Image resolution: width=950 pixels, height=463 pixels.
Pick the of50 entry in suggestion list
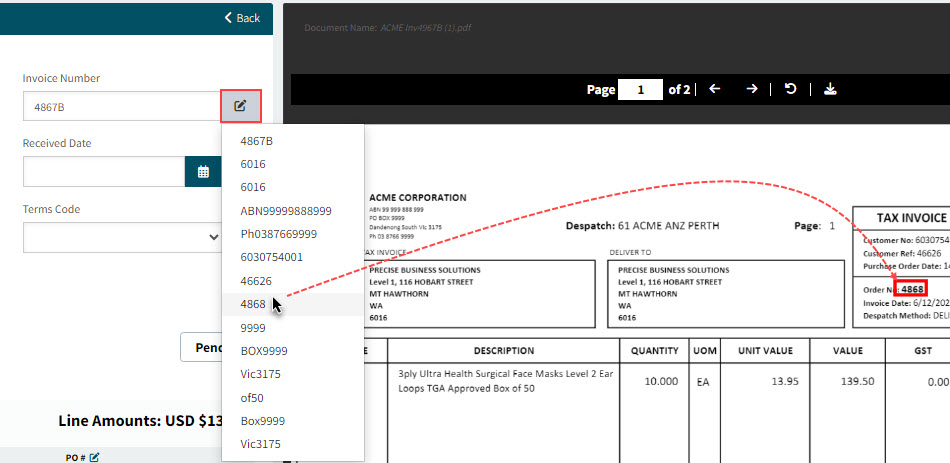pos(254,398)
